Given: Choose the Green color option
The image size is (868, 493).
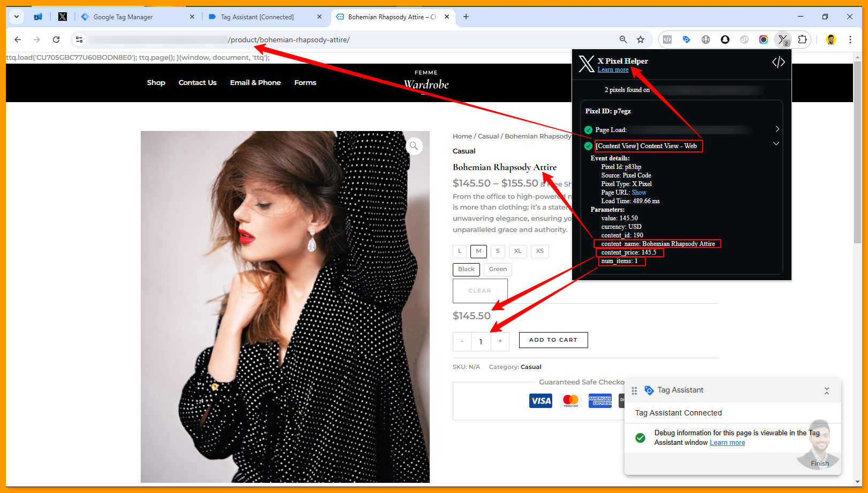Looking at the screenshot, I should 498,269.
